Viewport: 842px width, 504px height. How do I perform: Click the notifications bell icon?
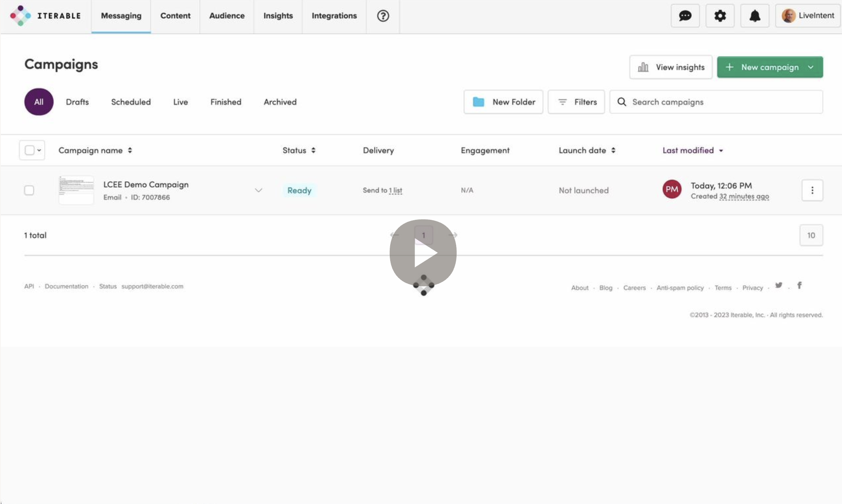(754, 16)
